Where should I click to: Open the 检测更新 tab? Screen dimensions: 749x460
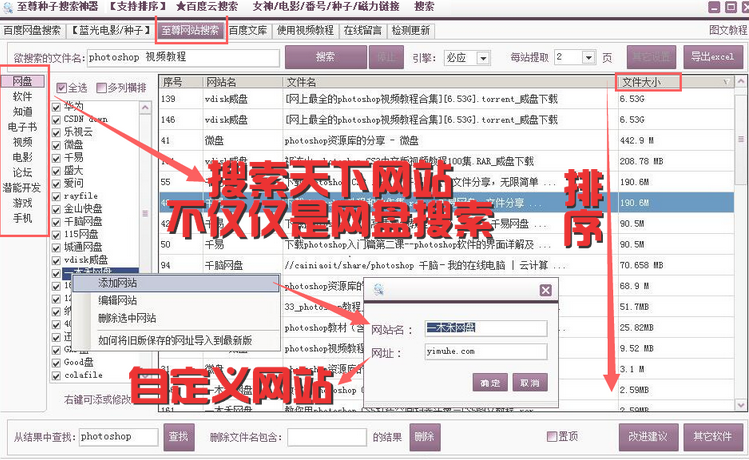pyautogui.click(x=411, y=31)
